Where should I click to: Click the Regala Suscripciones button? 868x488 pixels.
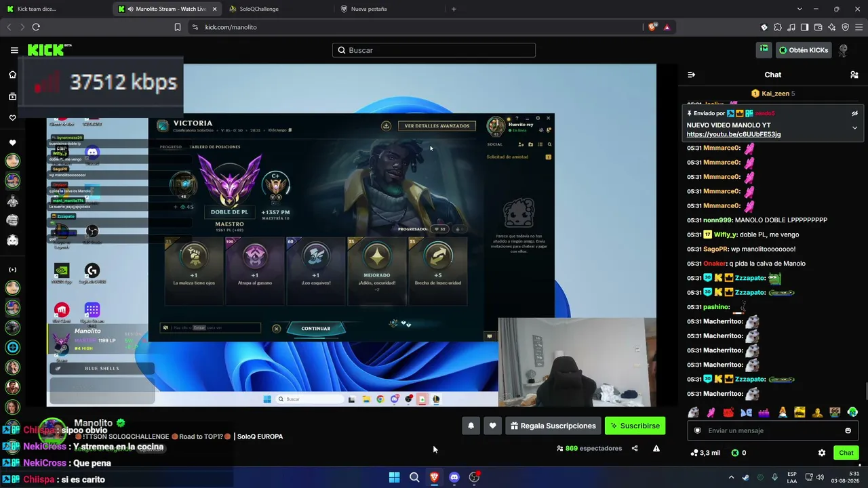click(553, 426)
